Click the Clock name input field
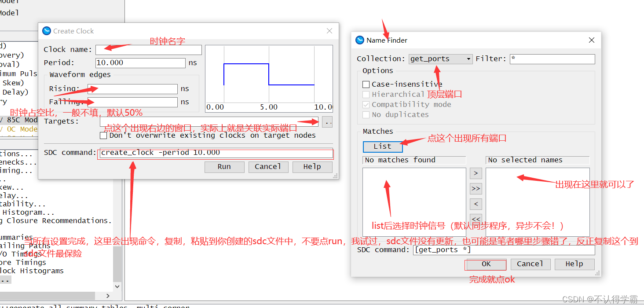Screen dimensions: 644x308 pos(149,50)
